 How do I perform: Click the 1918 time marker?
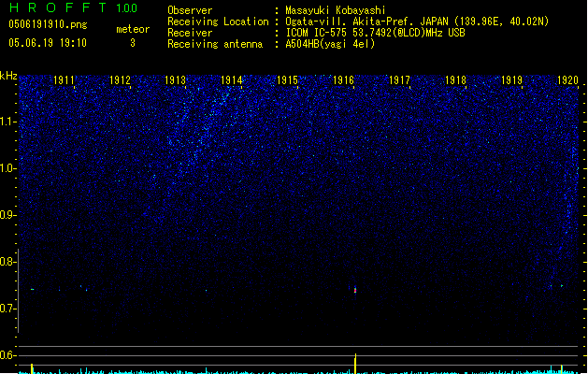455,80
